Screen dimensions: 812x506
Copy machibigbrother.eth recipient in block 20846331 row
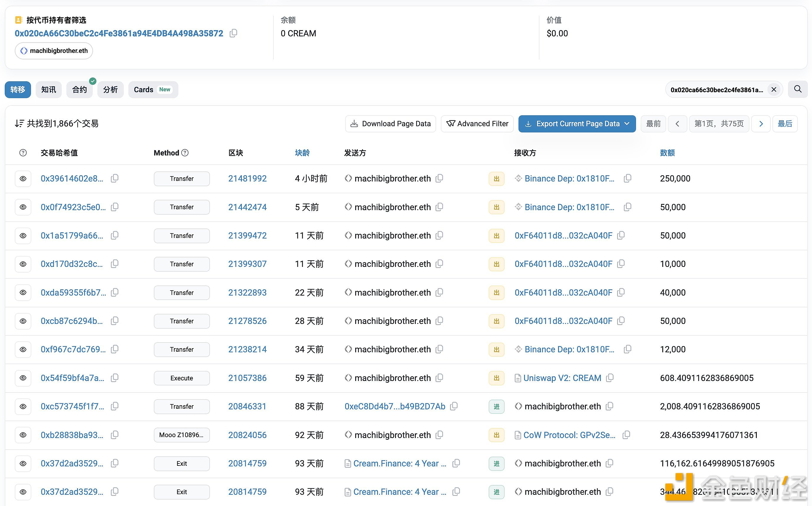pyautogui.click(x=609, y=406)
